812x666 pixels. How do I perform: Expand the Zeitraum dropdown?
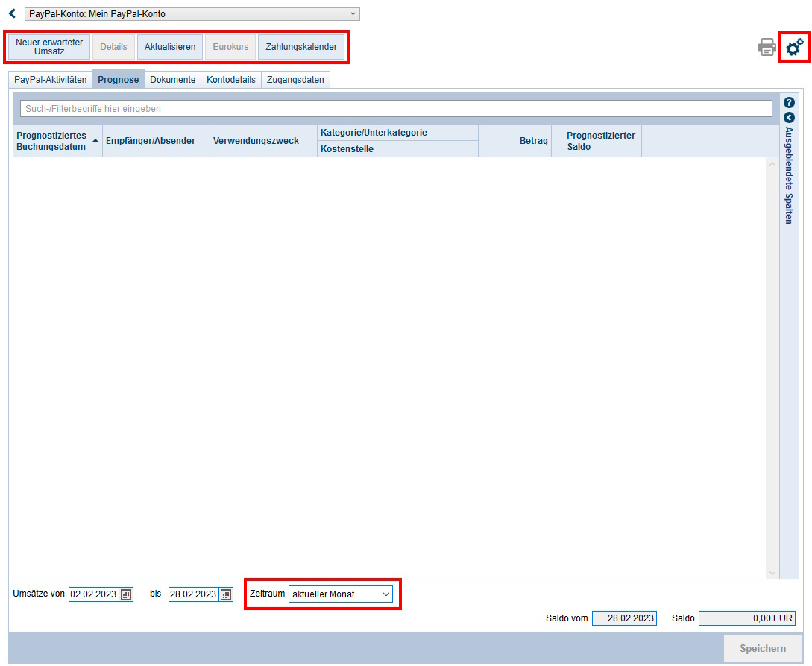340,594
